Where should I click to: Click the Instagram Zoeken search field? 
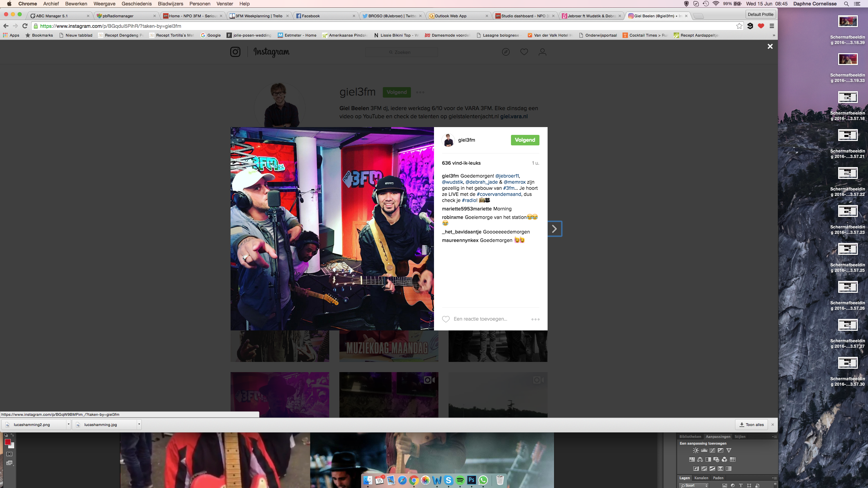pos(401,52)
